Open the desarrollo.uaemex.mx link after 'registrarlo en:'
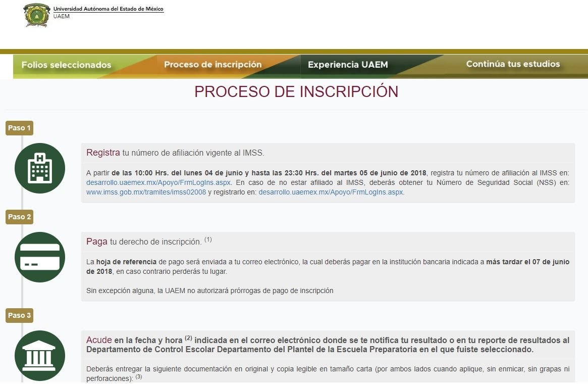The image size is (588, 384). (x=331, y=192)
